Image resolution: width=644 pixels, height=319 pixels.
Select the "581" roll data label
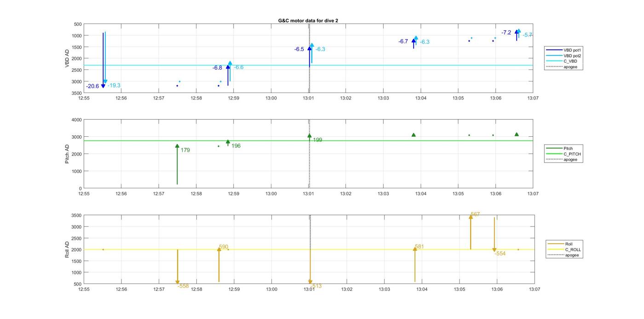coord(419,247)
